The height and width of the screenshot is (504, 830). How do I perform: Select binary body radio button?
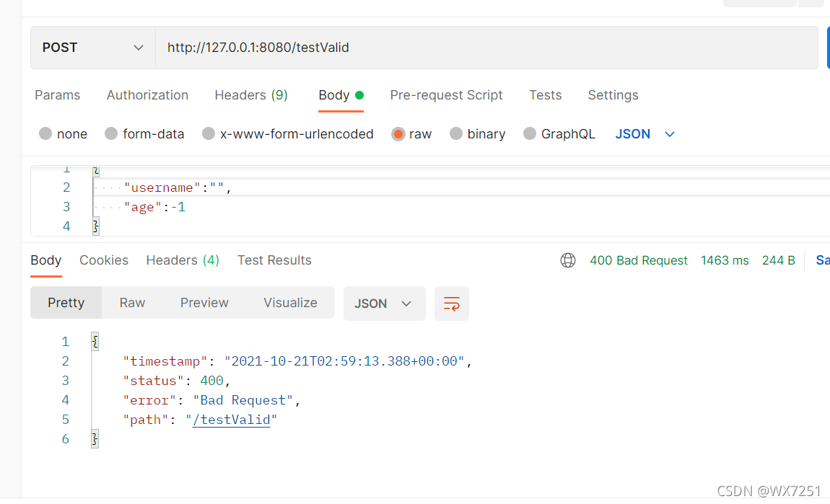(x=456, y=134)
